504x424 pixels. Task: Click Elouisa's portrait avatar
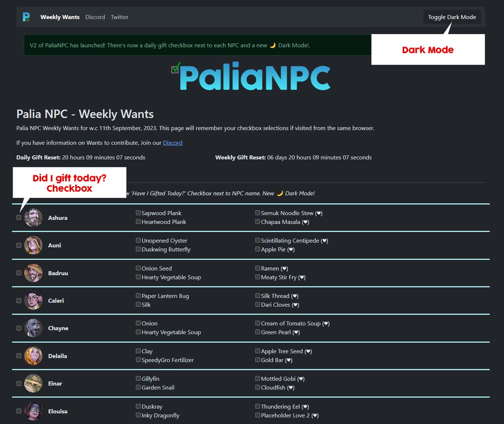(x=33, y=411)
